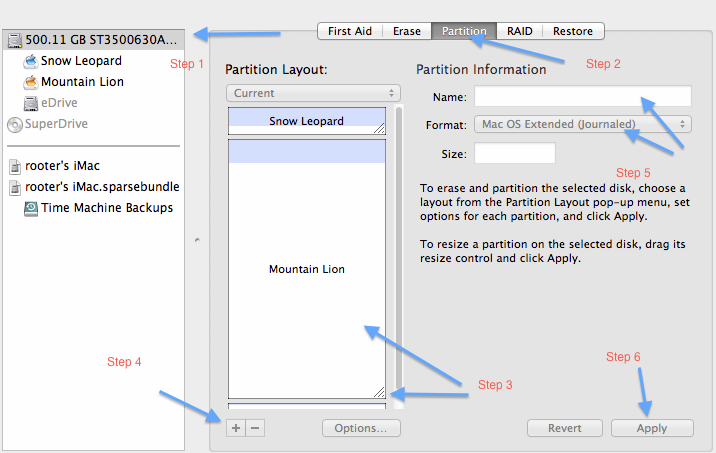
Task: Open the Format Mac OS Extended dropdown
Action: click(583, 124)
